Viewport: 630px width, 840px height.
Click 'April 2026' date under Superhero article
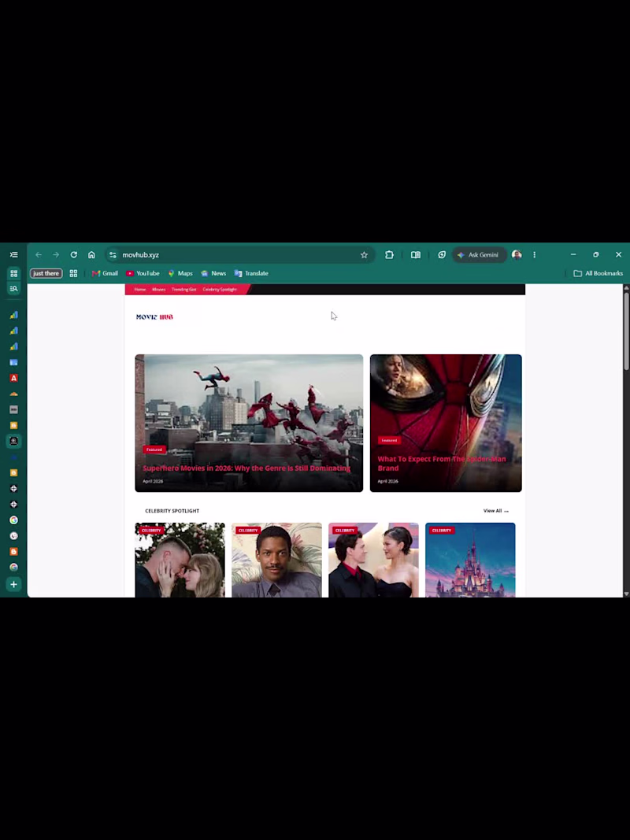(x=153, y=482)
